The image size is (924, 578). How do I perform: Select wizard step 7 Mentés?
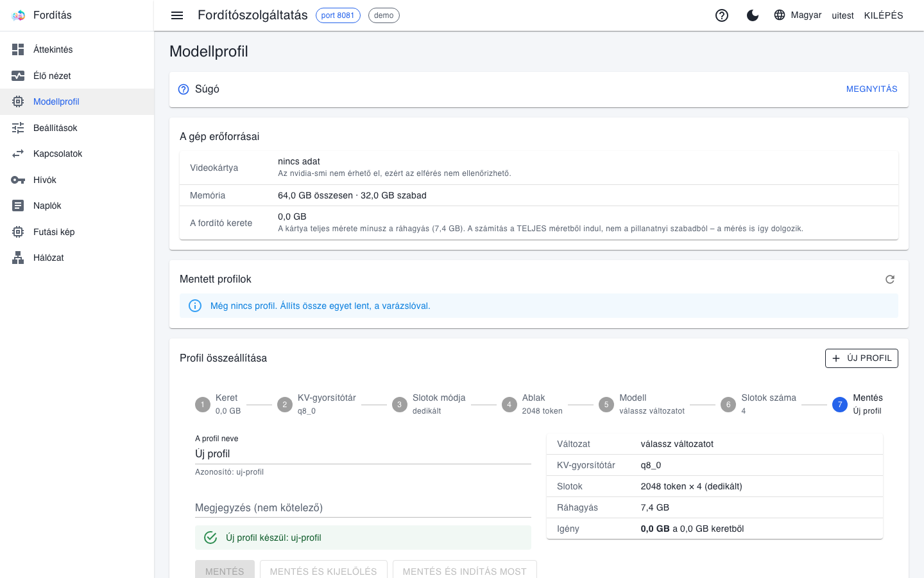click(857, 405)
